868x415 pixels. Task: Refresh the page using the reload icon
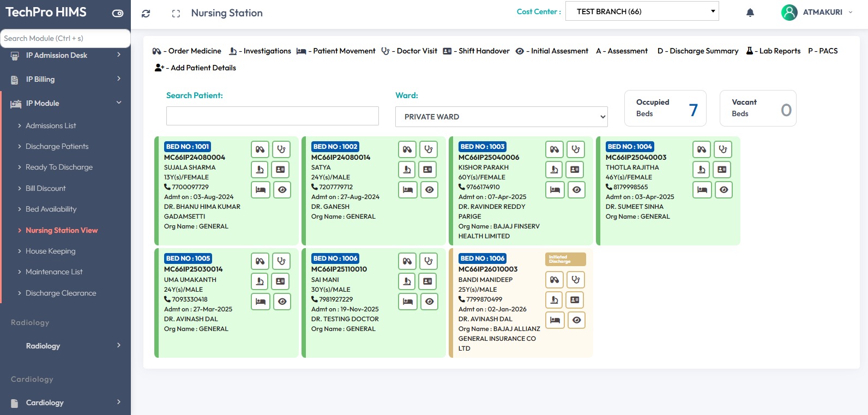click(146, 14)
